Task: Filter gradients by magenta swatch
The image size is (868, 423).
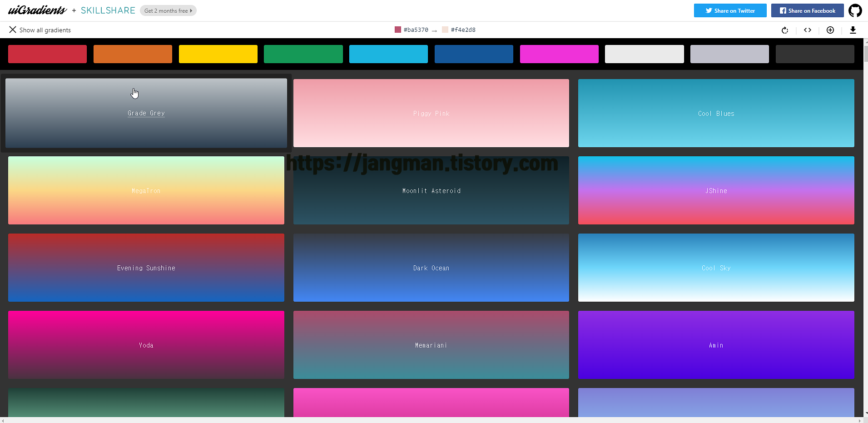Action: 559,54
